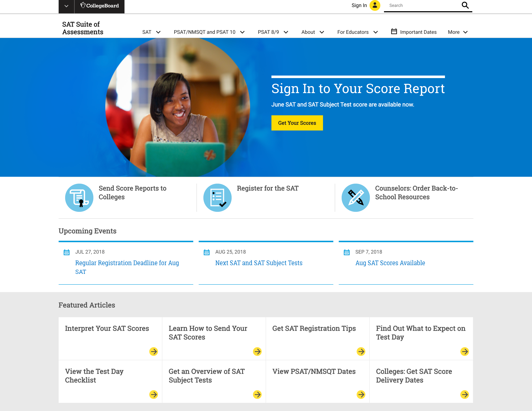This screenshot has height=411, width=532.
Task: Click the calendar icon beside Important Dates
Action: tap(394, 32)
